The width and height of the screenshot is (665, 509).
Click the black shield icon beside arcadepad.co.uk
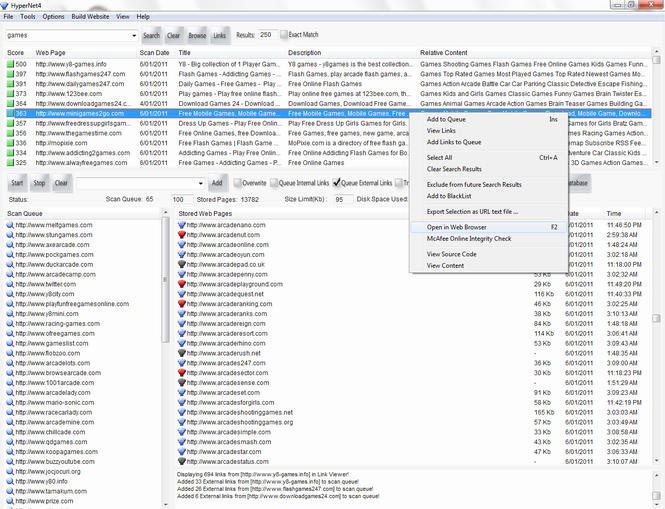point(182,265)
